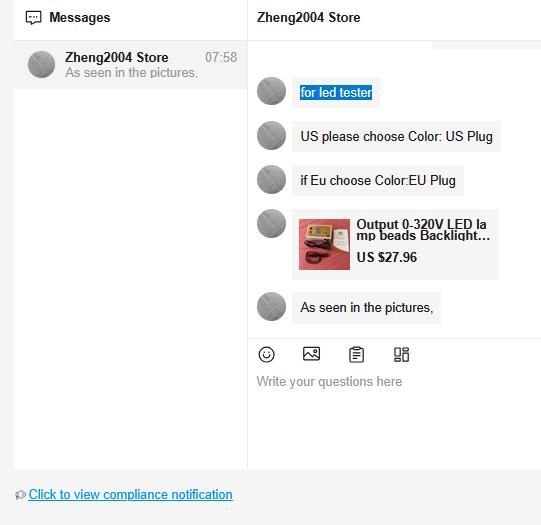Open the order list clipboard icon
Image resolution: width=541 pixels, height=525 pixels.
coord(356,355)
